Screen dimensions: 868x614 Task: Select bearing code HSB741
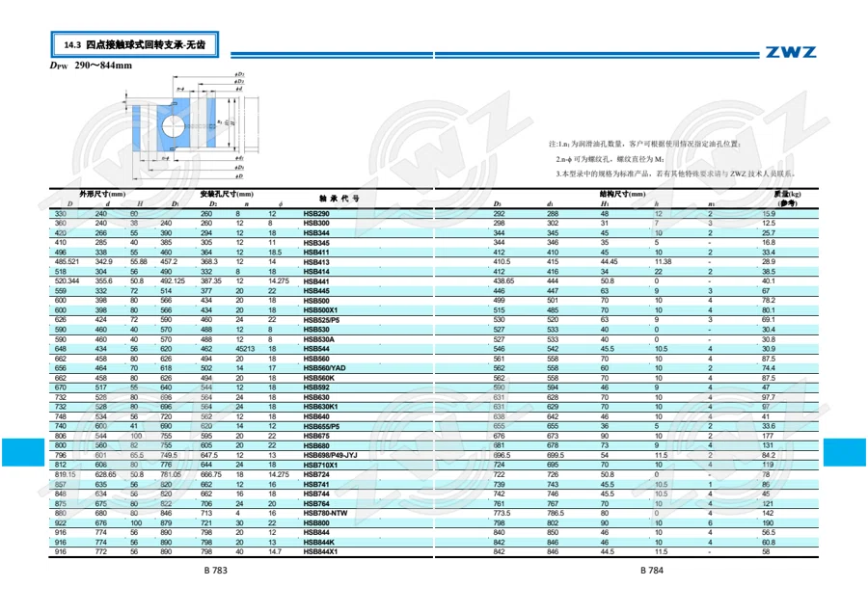pyautogui.click(x=316, y=485)
